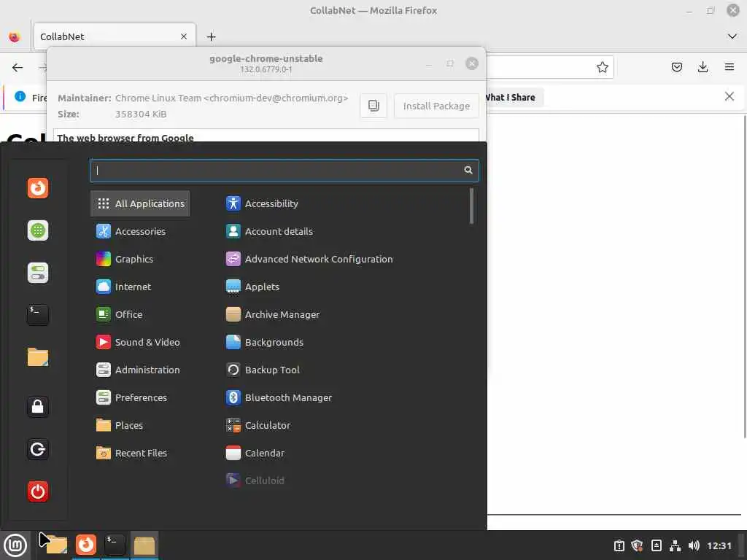747x560 pixels.
Task: Click the 12:31 clock
Action: 719,545
